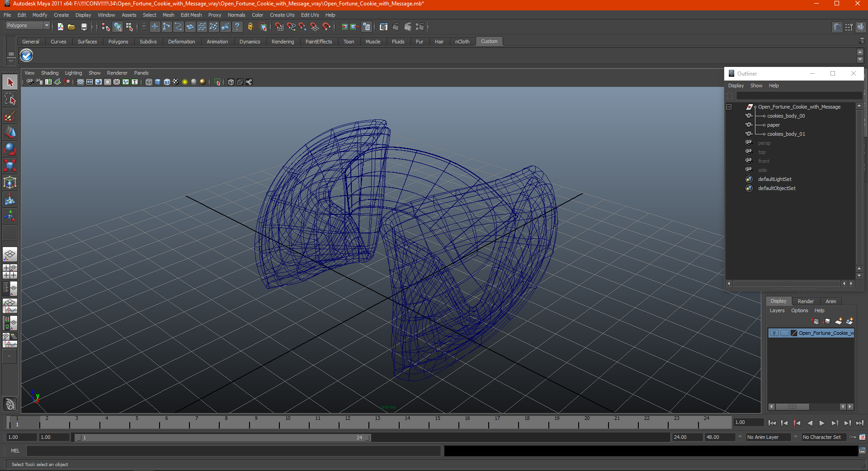Toggle smooth shade all in viewport
The image size is (868, 471).
click(x=158, y=82)
